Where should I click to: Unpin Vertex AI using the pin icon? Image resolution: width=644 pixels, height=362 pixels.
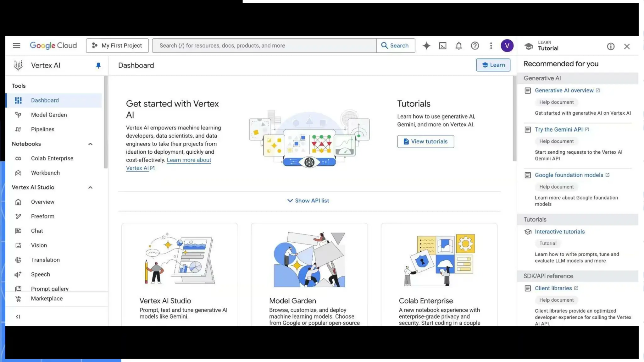(x=98, y=65)
